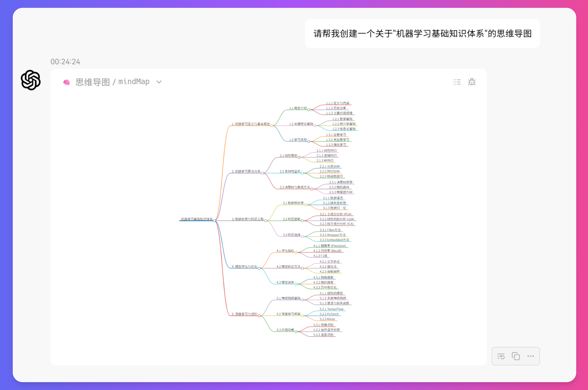Image resolution: width=588 pixels, height=390 pixels.
Task: Open the more options ellipsis menu
Action: [x=530, y=356]
